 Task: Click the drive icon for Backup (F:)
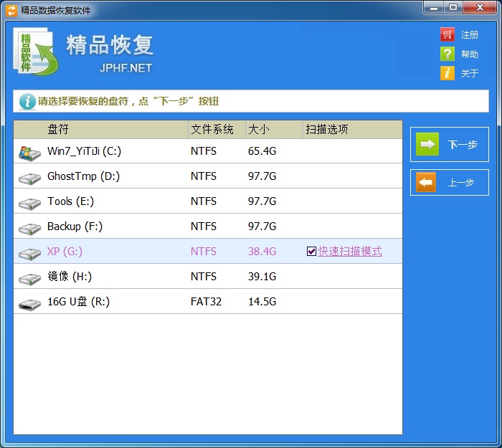(29, 229)
